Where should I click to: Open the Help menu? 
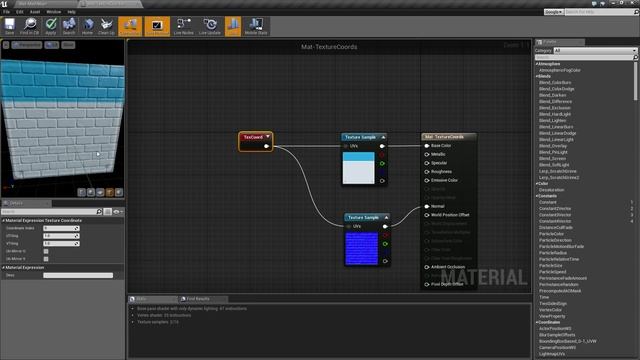71,12
